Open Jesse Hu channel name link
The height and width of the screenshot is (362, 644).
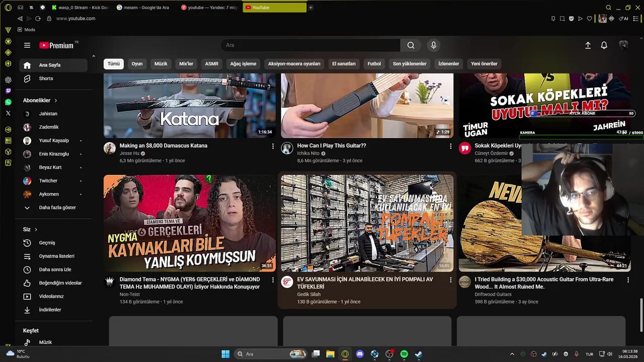point(129,153)
